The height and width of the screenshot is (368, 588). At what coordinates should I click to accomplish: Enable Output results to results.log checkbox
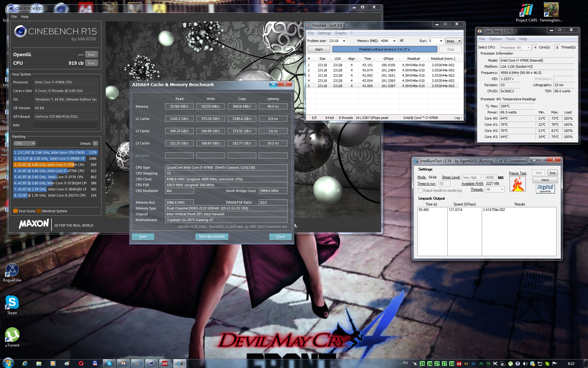click(420, 190)
